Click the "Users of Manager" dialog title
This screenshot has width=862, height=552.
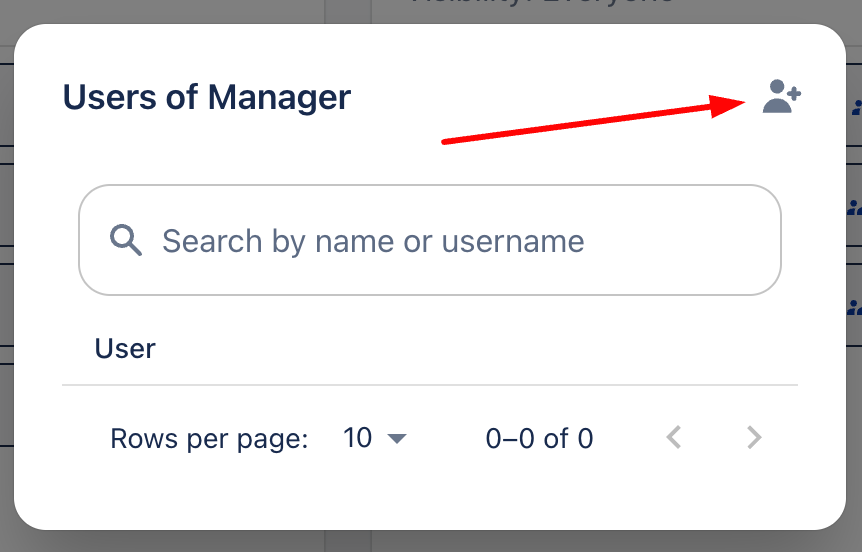[207, 97]
